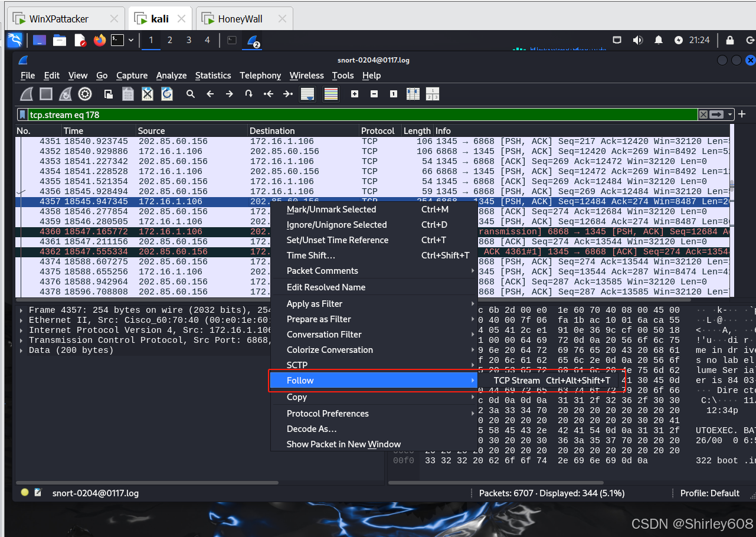Switch to the WinXPattacker VM tab
Viewport: 756px width, 537px height.
tap(65, 19)
